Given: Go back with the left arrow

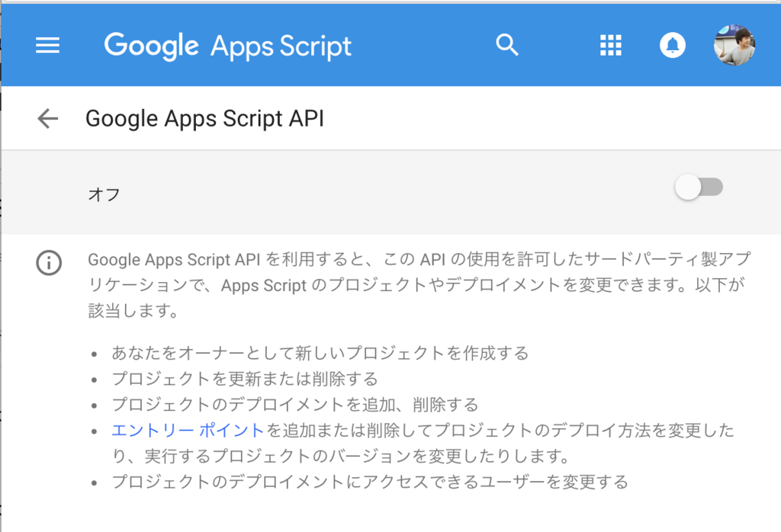Looking at the screenshot, I should pos(48,118).
